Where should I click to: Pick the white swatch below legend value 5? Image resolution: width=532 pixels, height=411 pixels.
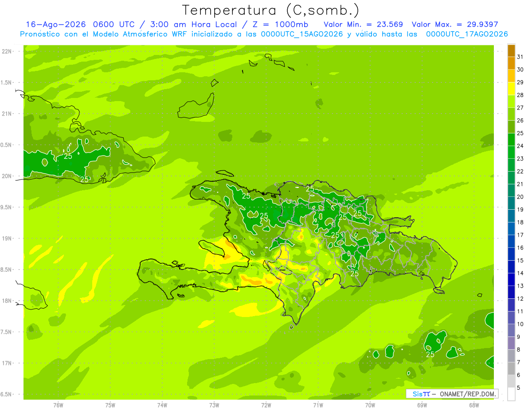click(511, 394)
